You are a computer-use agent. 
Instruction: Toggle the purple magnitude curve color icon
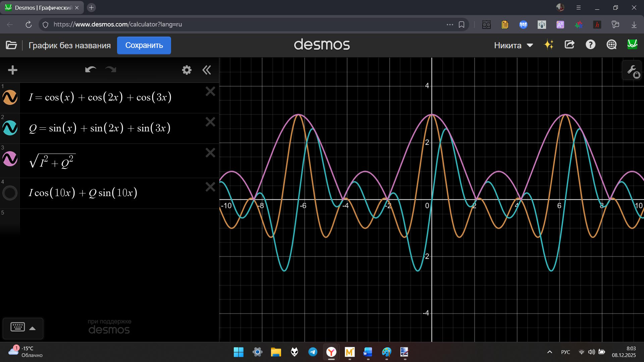[x=10, y=159]
